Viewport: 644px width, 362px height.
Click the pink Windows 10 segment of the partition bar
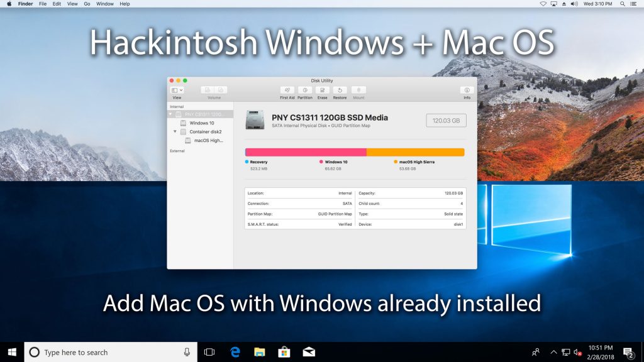306,152
